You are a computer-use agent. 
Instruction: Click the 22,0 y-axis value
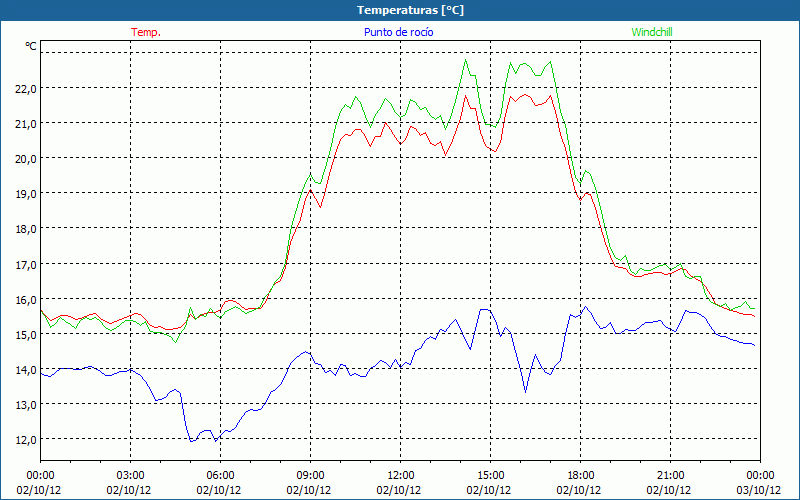coord(26,88)
